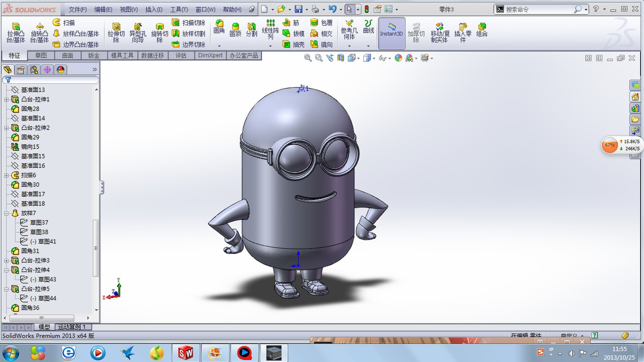
Task: Toggle the select cursor tool
Action: click(349, 9)
